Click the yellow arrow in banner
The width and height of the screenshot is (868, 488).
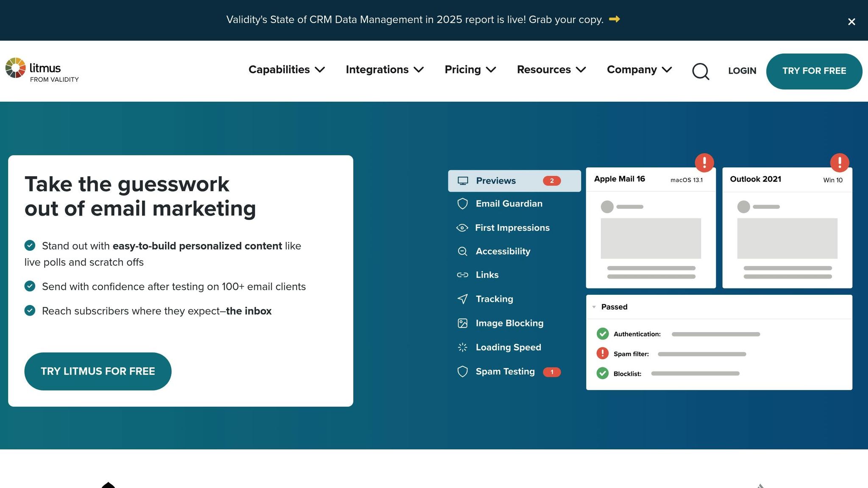615,19
